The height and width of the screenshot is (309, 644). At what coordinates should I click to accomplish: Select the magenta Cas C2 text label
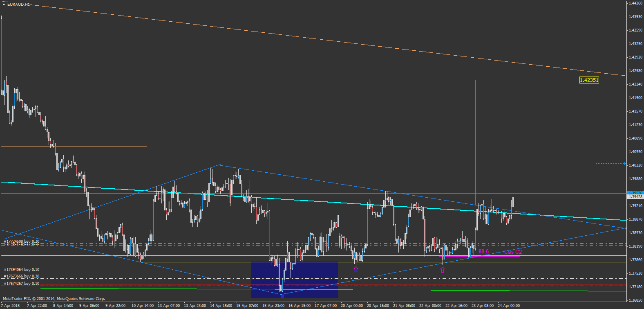(x=513, y=252)
